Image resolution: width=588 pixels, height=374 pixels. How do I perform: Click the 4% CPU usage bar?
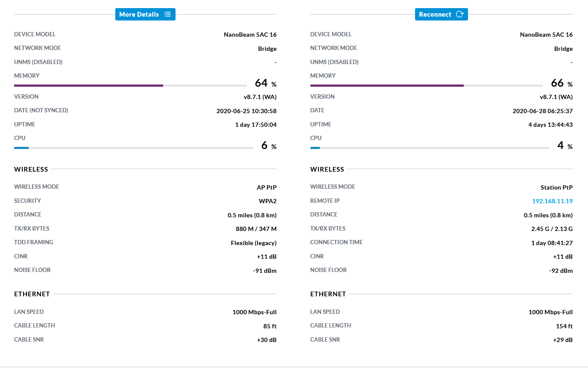coord(429,148)
